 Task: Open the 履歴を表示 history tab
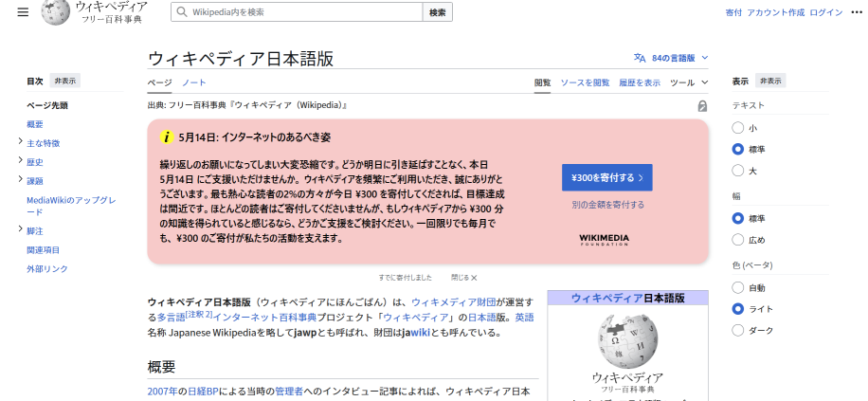tap(640, 82)
